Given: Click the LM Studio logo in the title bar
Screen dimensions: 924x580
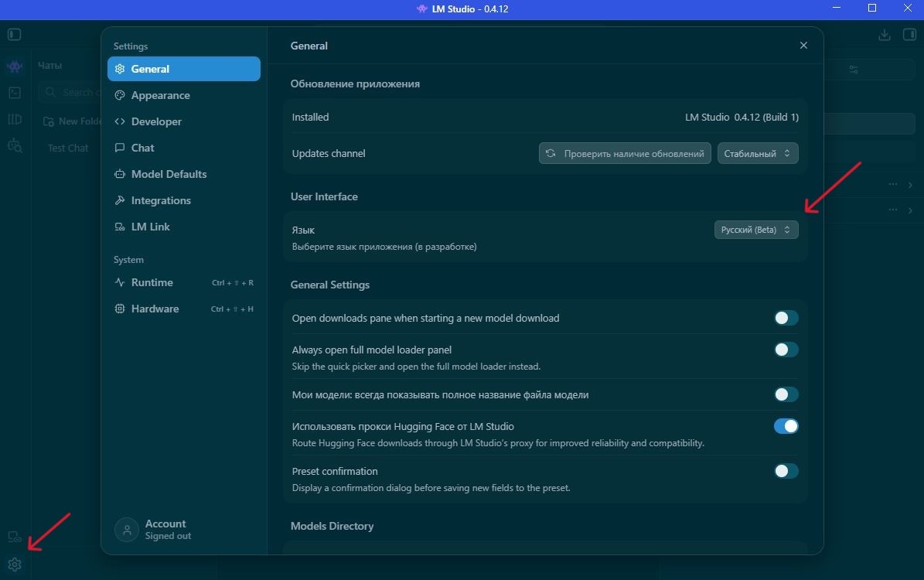Looking at the screenshot, I should pos(422,9).
